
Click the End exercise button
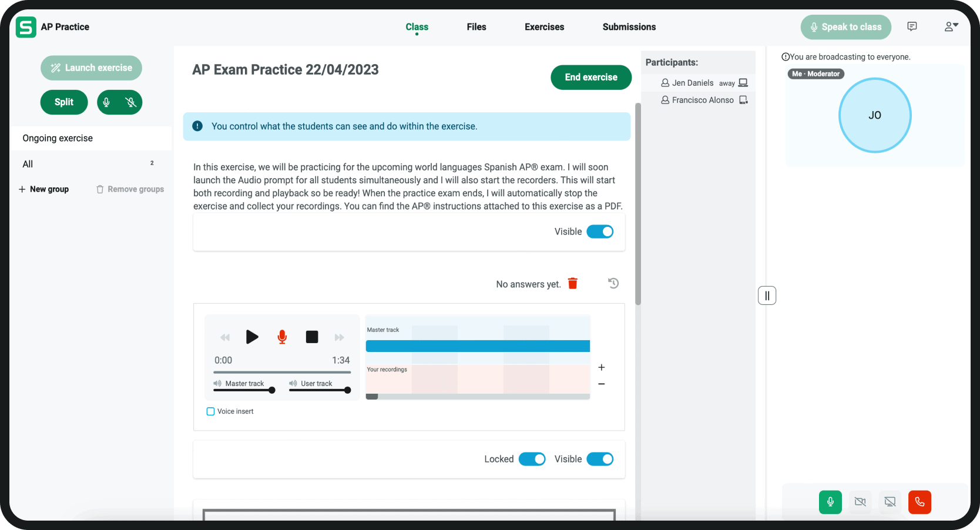(x=591, y=78)
